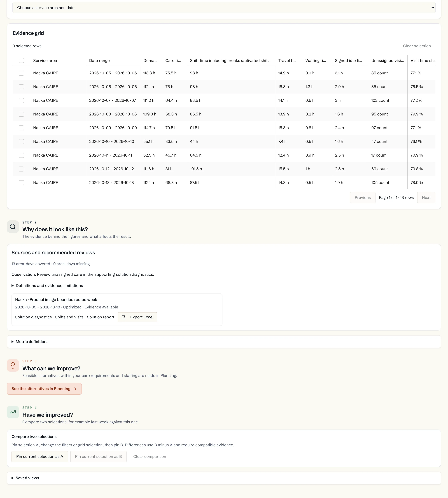Check the row for 2026-10-08 – 2026-10-08
Image resolution: width=448 pixels, height=498 pixels.
pyautogui.click(x=21, y=114)
